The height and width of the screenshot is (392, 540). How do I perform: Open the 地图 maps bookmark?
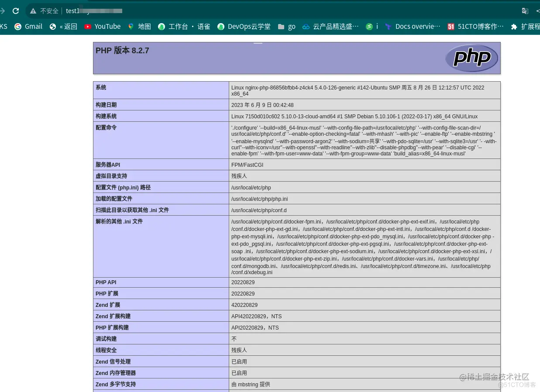139,27
